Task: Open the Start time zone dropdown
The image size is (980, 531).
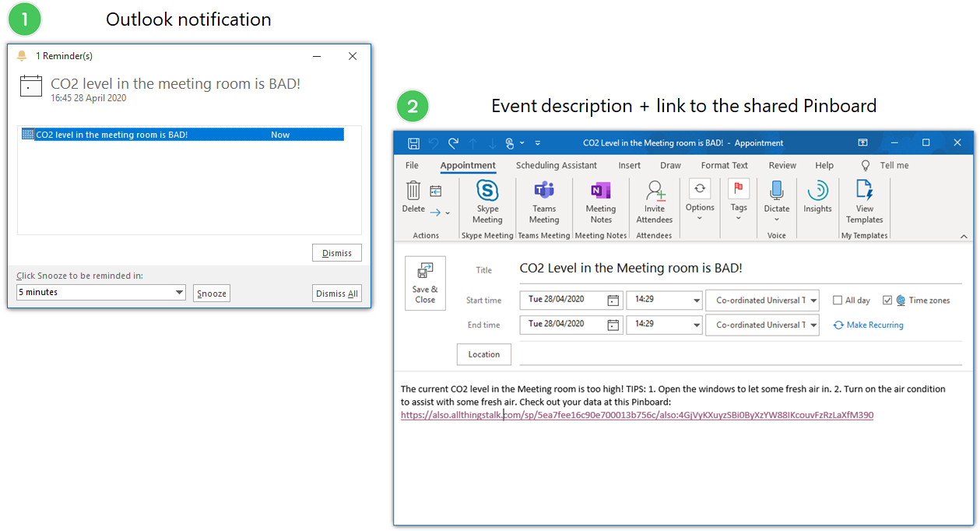Action: pyautogui.click(x=813, y=301)
